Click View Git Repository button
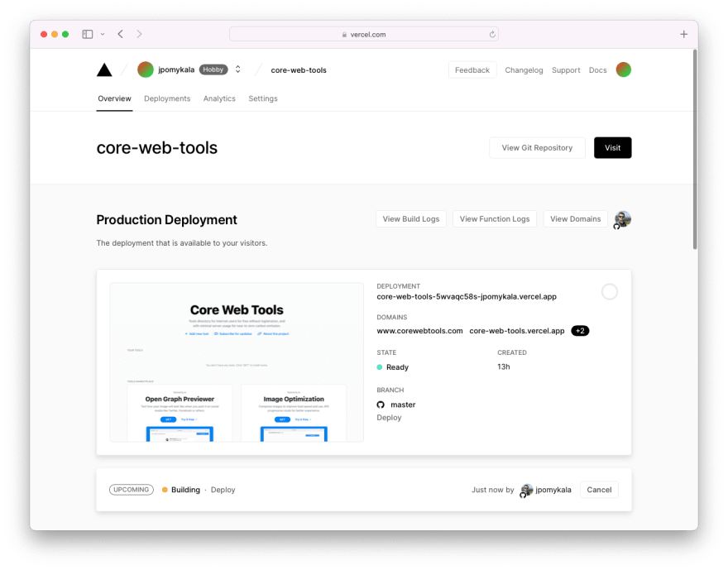Viewport: 728px width, 570px height. (537, 147)
